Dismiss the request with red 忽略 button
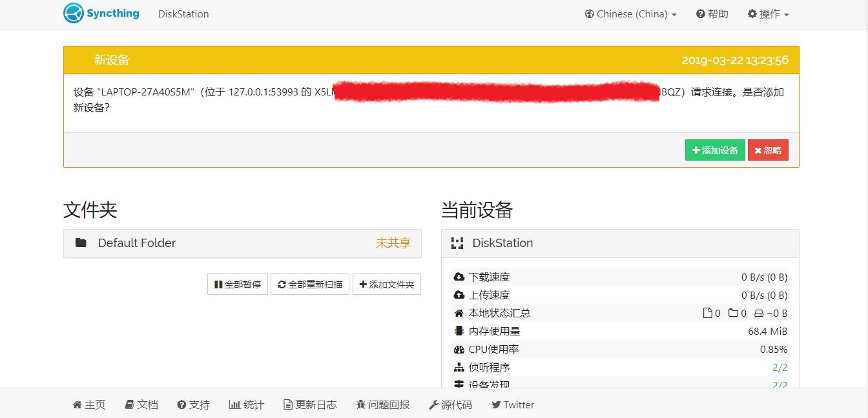 (x=768, y=150)
